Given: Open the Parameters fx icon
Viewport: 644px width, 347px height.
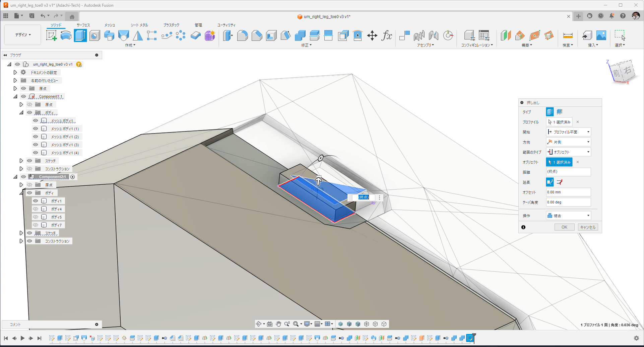Looking at the screenshot, I should coord(387,35).
